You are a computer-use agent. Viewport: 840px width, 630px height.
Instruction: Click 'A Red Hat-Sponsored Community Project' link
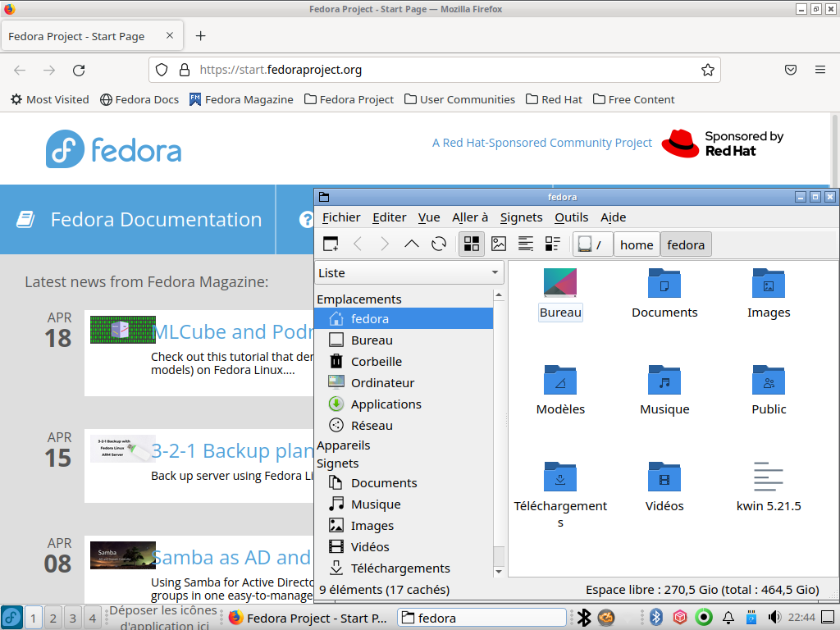541,143
